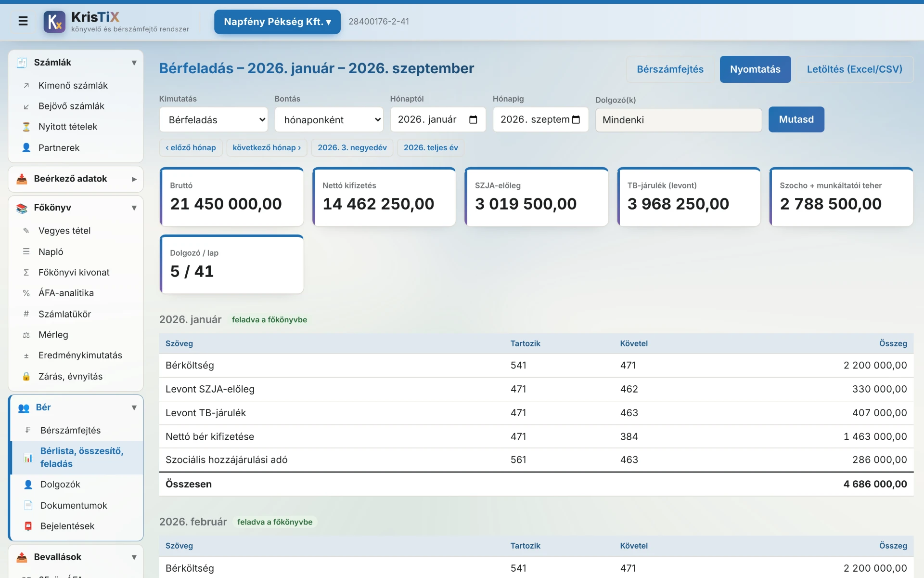This screenshot has width=924, height=578.
Task: Click the Dolgozó(k) Mindenki input field
Action: pos(679,120)
